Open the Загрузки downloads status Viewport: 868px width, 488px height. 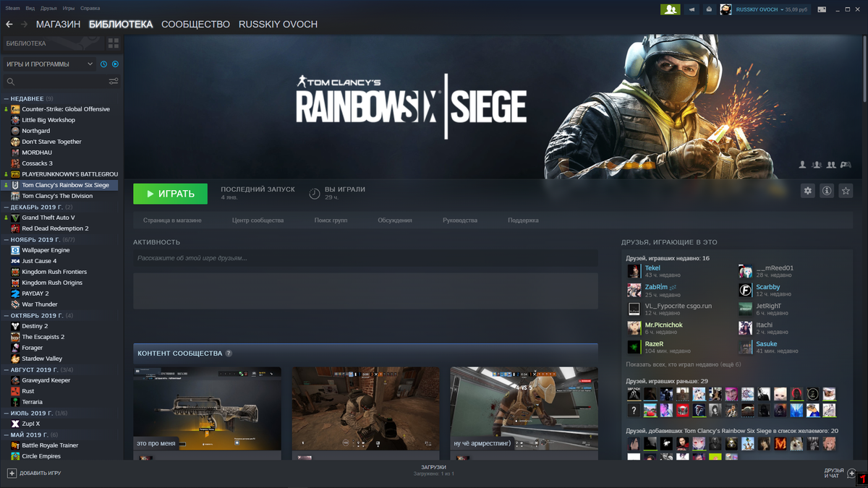(x=434, y=471)
